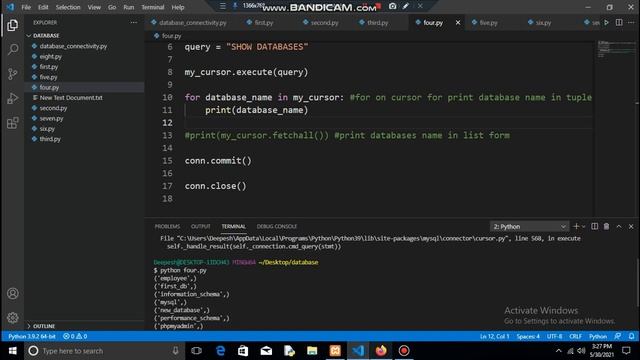Open Firefox from taskbar
The width and height of the screenshot is (640, 360).
pyautogui.click(x=381, y=351)
